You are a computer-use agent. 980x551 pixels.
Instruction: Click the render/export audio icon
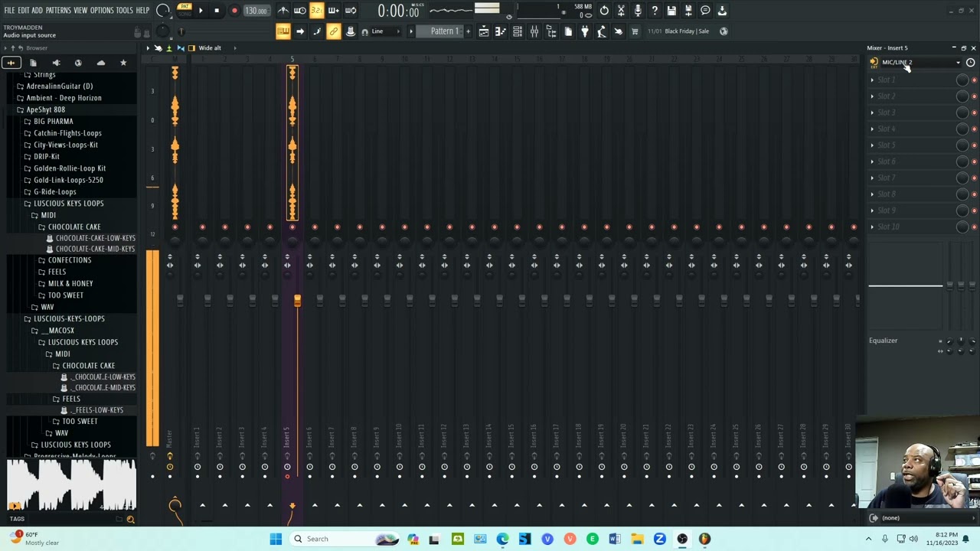688,11
